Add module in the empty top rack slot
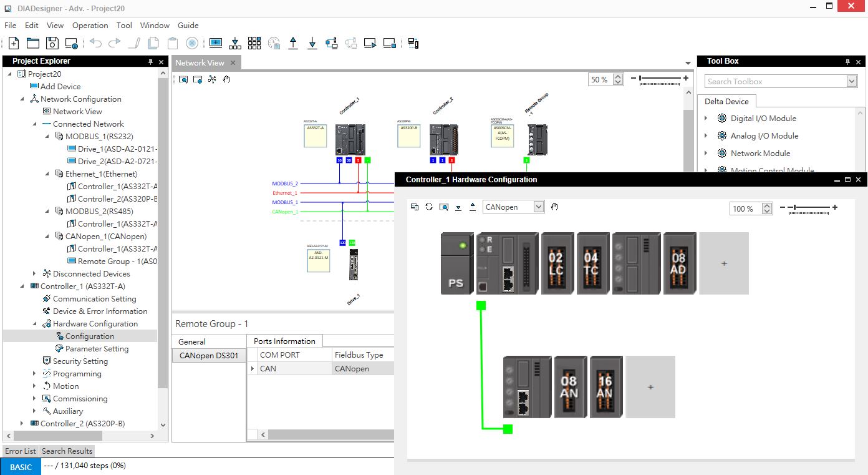The image size is (868, 475). pyautogui.click(x=723, y=263)
